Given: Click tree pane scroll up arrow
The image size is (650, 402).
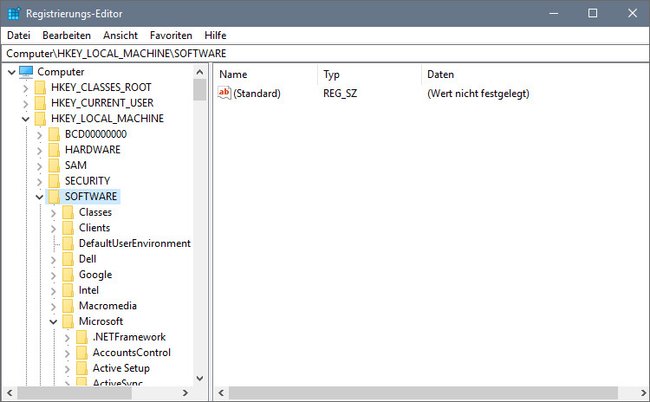Looking at the screenshot, I should click(199, 72).
